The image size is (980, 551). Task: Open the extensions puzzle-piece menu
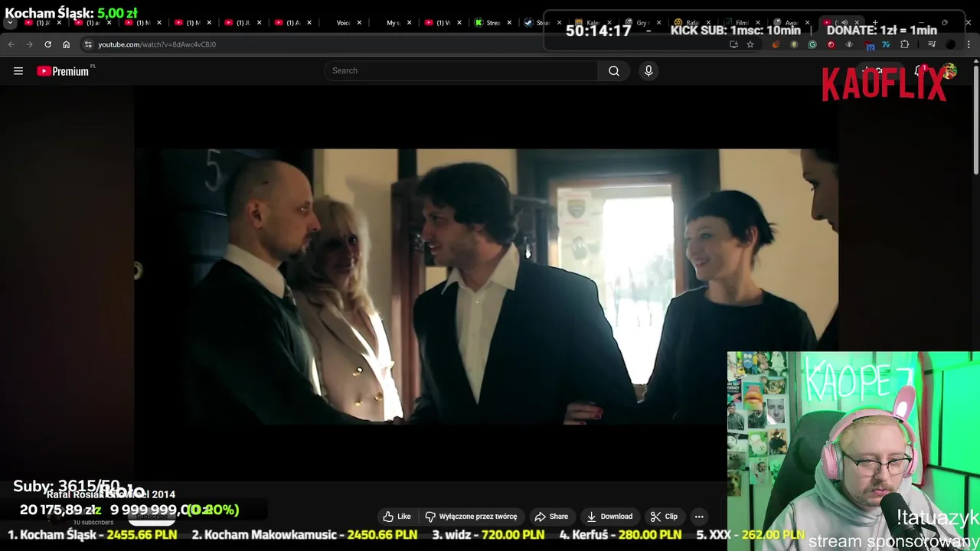point(904,44)
